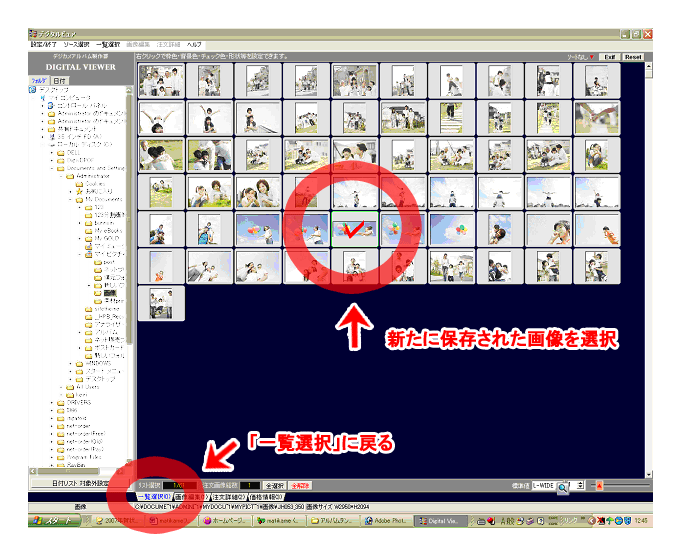
Task: Switch to ホームページ taskbar window
Action: pos(226,521)
